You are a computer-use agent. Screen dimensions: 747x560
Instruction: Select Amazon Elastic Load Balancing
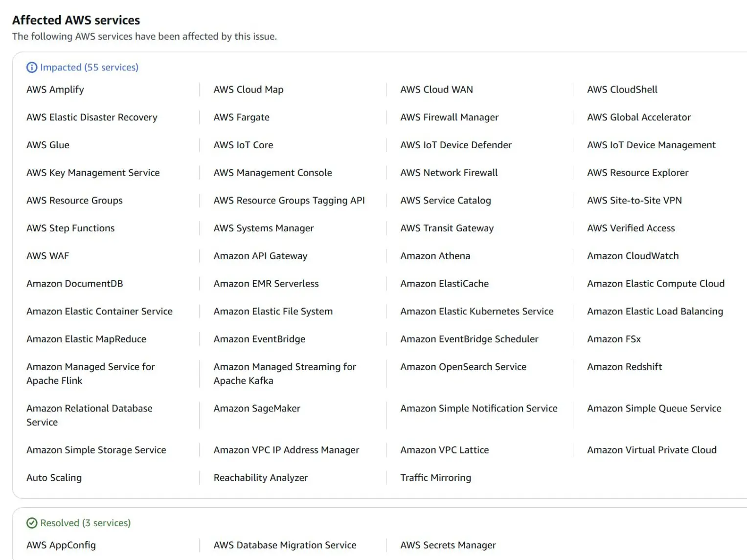click(x=655, y=312)
